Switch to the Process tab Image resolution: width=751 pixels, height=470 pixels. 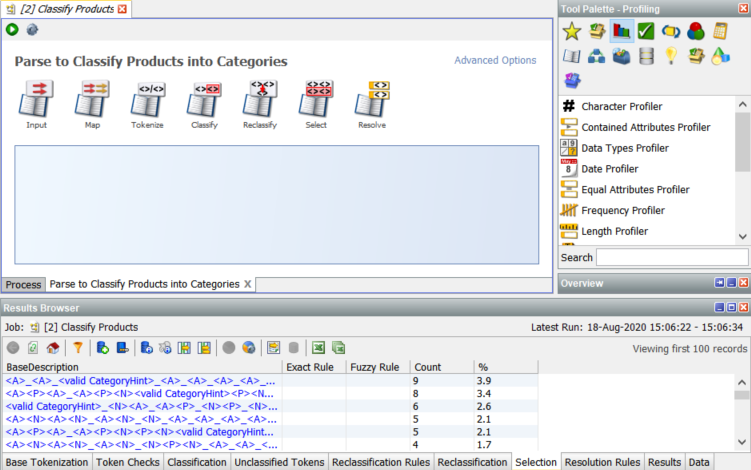[23, 284]
